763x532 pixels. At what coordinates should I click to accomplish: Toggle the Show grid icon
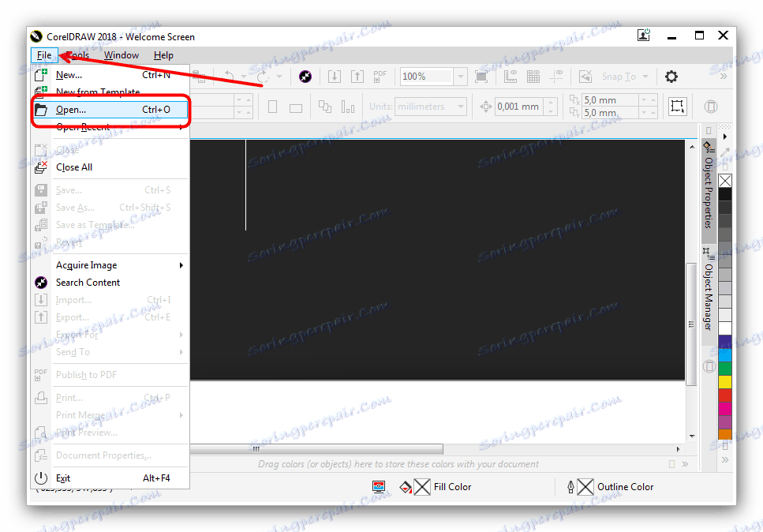534,77
